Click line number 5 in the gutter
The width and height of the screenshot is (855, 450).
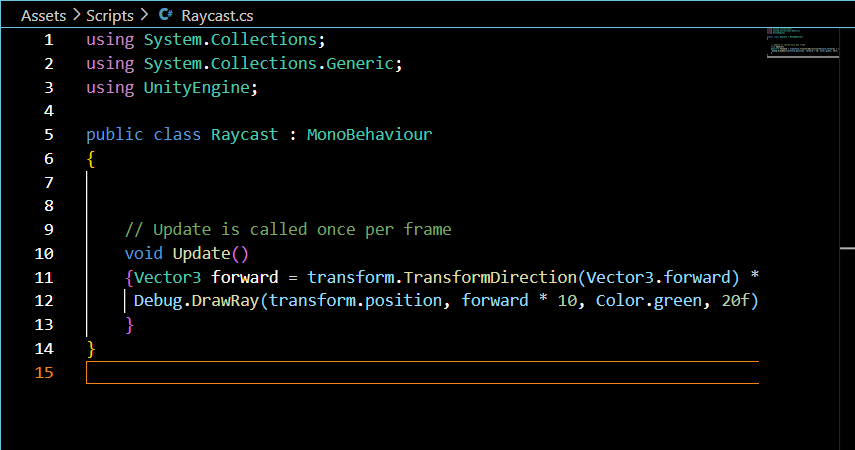49,135
